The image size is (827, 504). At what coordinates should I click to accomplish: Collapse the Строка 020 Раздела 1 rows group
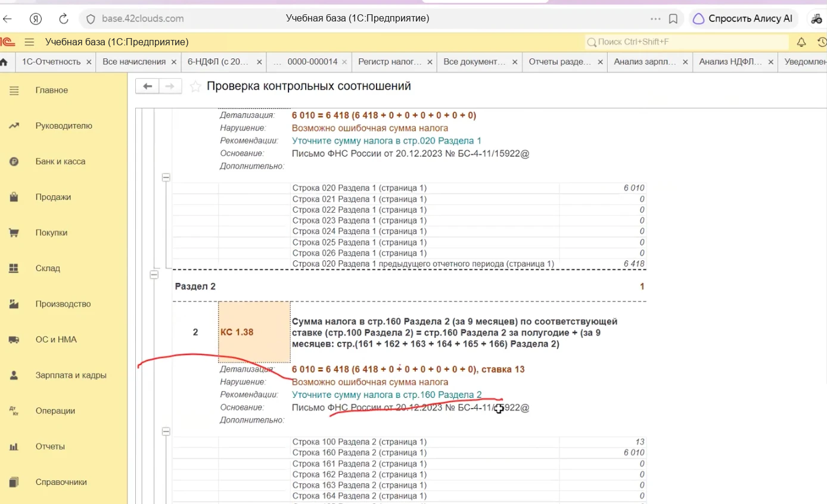click(166, 178)
